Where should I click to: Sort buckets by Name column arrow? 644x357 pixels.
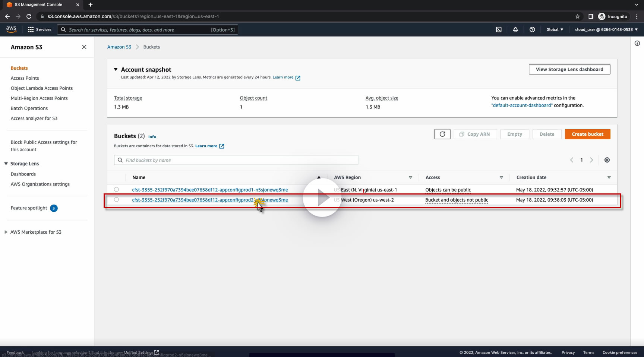coord(319,177)
